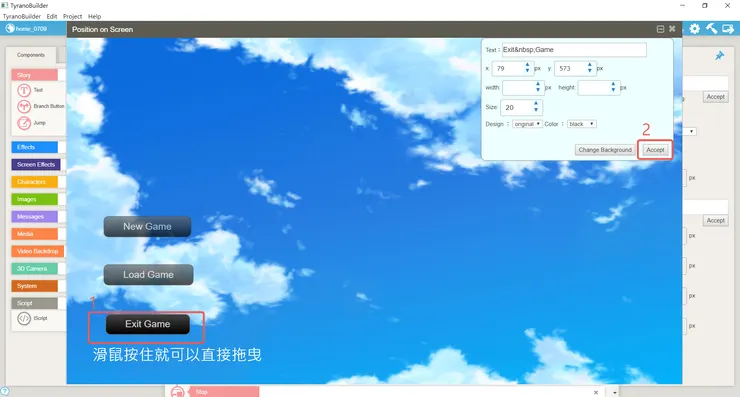Minimize the Position on Screen dialog
Screen dimensions: 740x397
(x=660, y=29)
